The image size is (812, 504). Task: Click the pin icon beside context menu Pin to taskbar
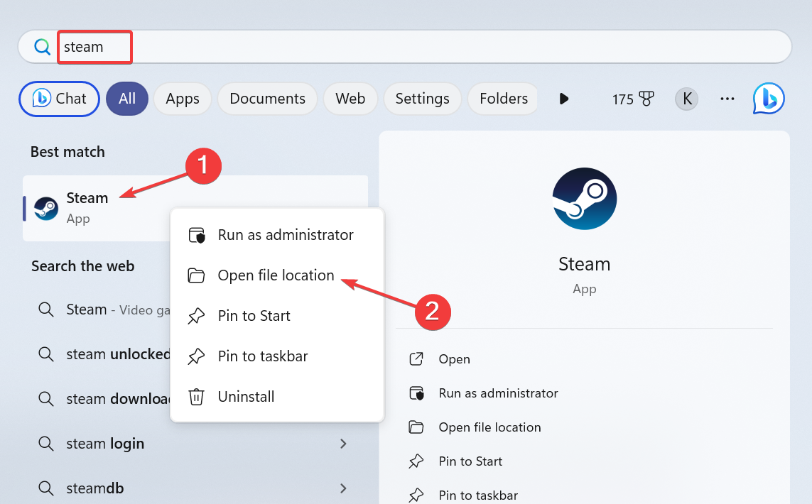tap(196, 356)
